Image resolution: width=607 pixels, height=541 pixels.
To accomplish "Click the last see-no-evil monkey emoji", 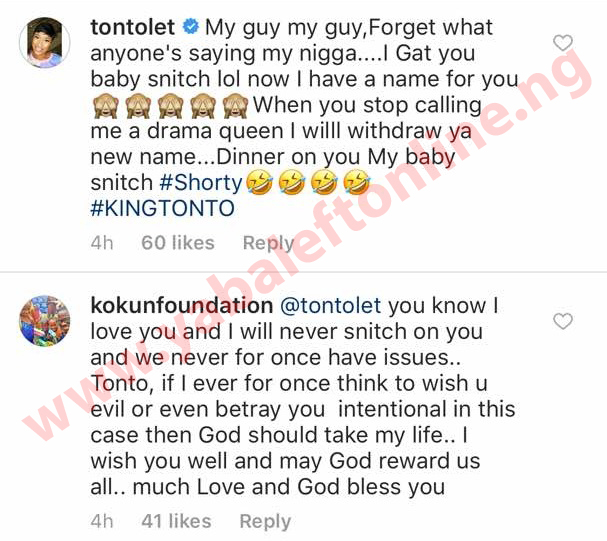I will [x=235, y=105].
